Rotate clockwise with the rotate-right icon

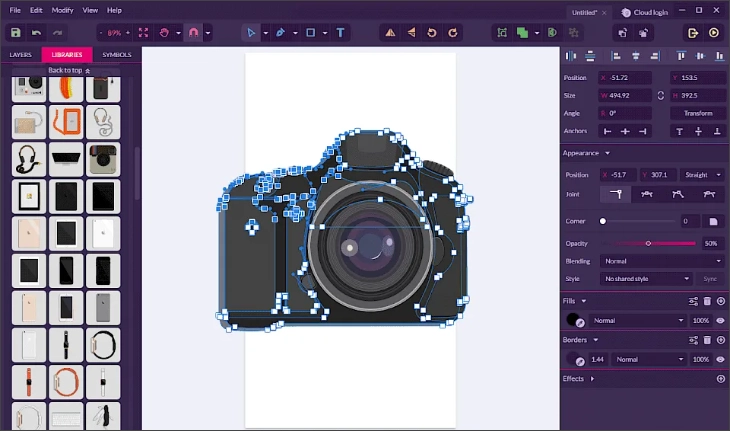(453, 33)
